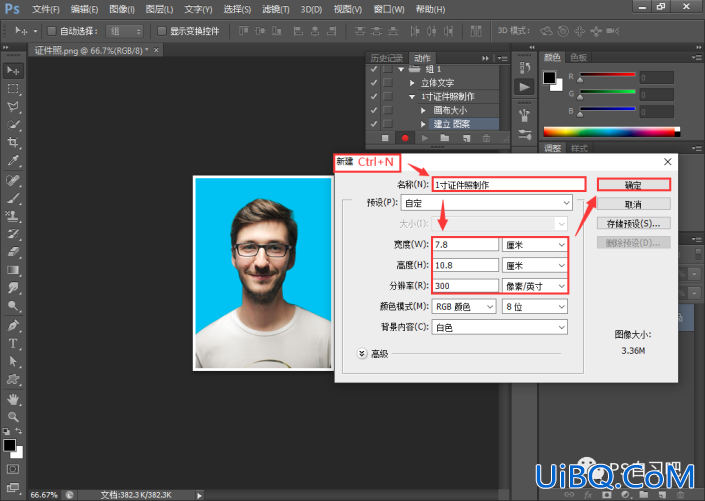Select the Crop tool
Viewport: 705px width, 501px height.
pos(13,143)
